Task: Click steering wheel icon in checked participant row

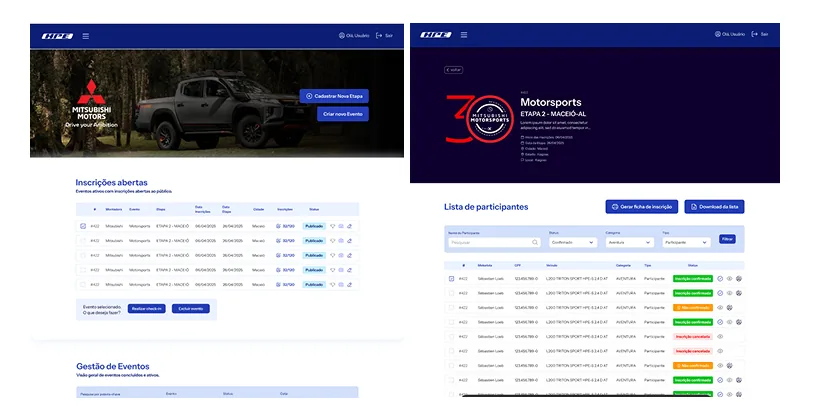Action: [739, 279]
